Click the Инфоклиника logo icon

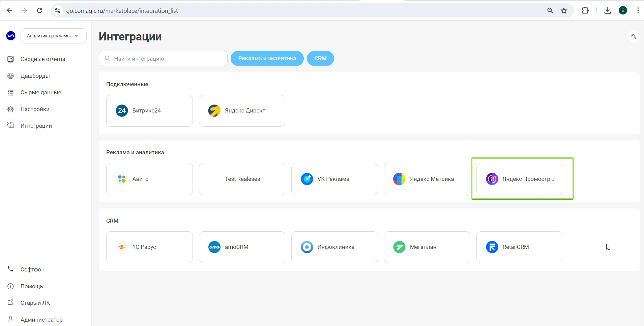pos(307,247)
